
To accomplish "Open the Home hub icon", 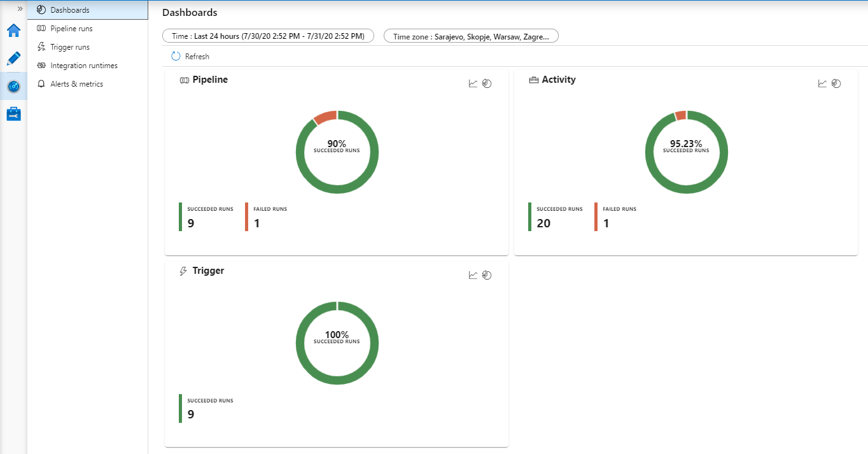I will click(x=13, y=31).
